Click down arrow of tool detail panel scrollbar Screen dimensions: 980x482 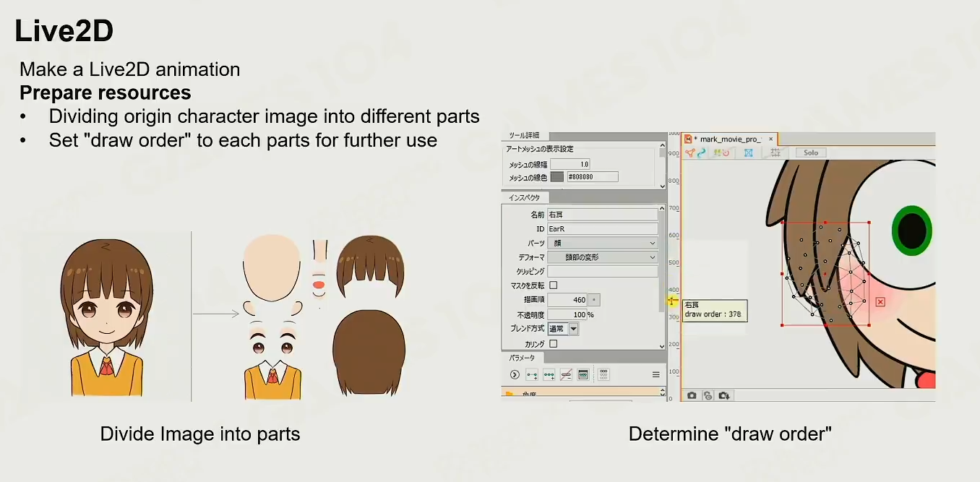(x=663, y=186)
